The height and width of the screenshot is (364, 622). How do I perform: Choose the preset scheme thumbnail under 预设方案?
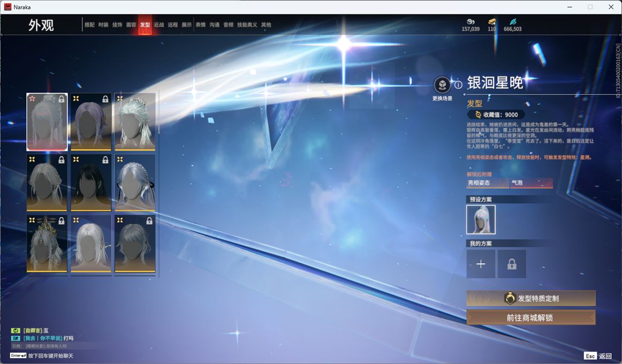[481, 219]
